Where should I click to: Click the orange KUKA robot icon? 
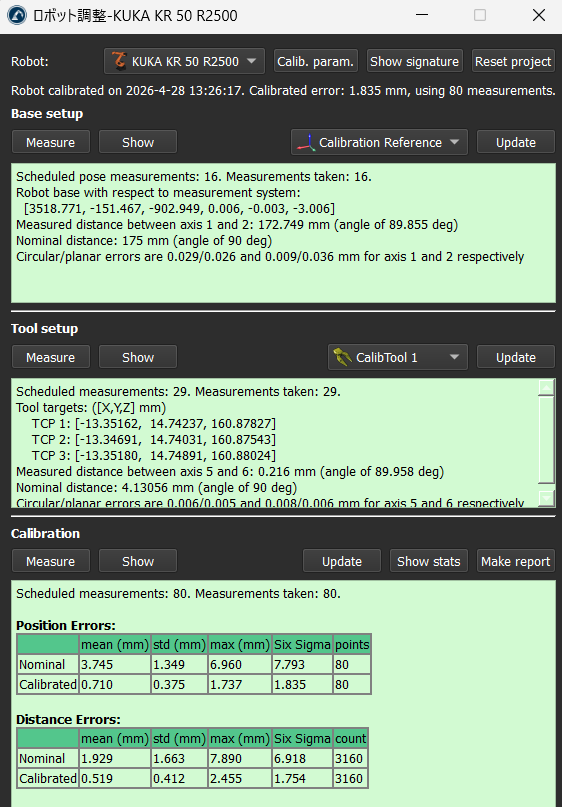click(119, 61)
